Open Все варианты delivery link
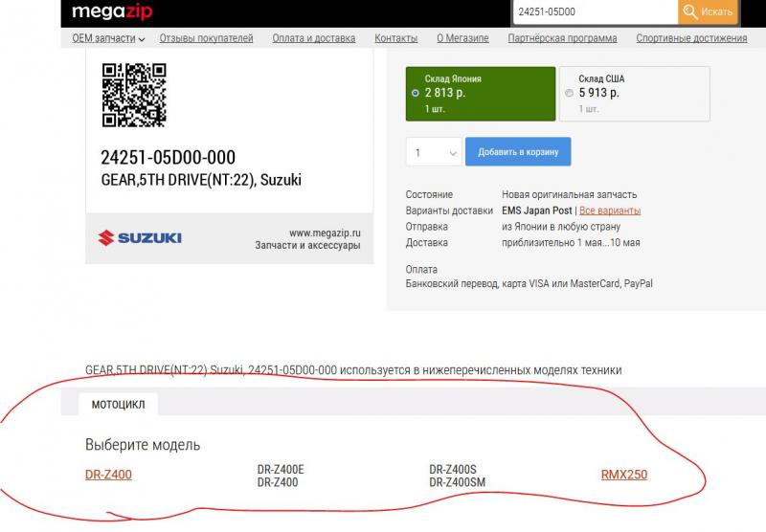Screen dimensions: 766x532 point(610,211)
